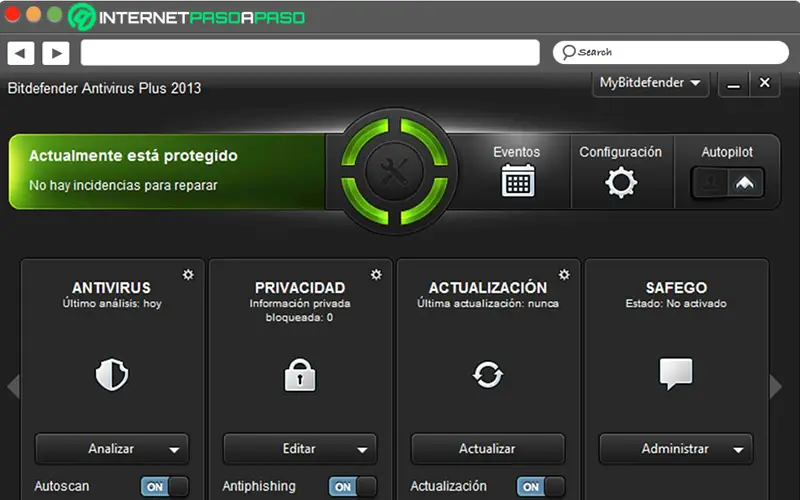The height and width of the screenshot is (500, 800).
Task: Turn off the Autoscan switch
Action: pyautogui.click(x=165, y=486)
